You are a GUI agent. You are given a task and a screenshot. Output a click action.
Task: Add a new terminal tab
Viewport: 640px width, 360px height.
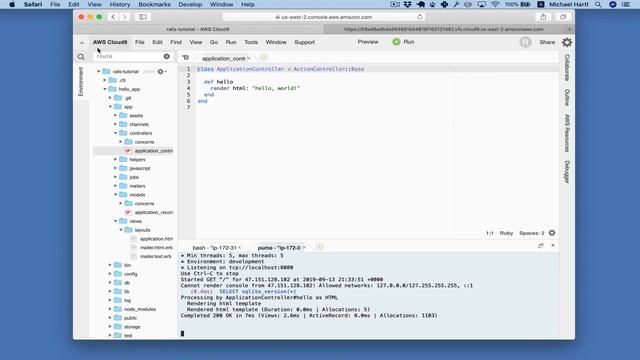pos(319,247)
